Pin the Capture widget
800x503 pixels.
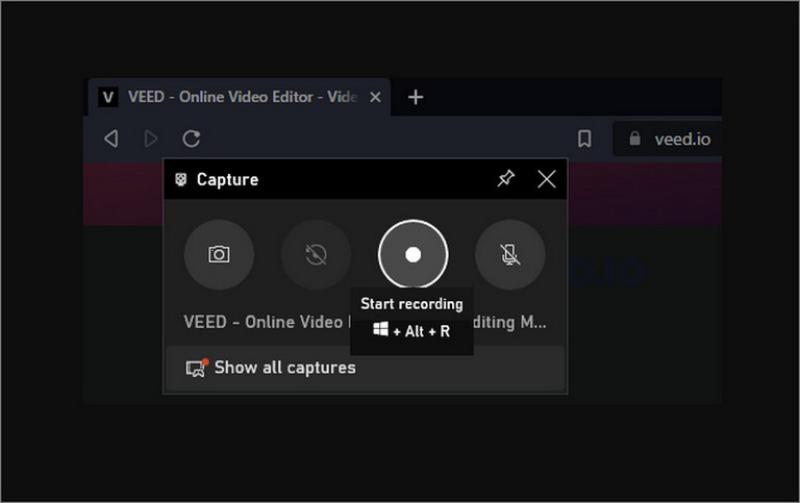[506, 179]
